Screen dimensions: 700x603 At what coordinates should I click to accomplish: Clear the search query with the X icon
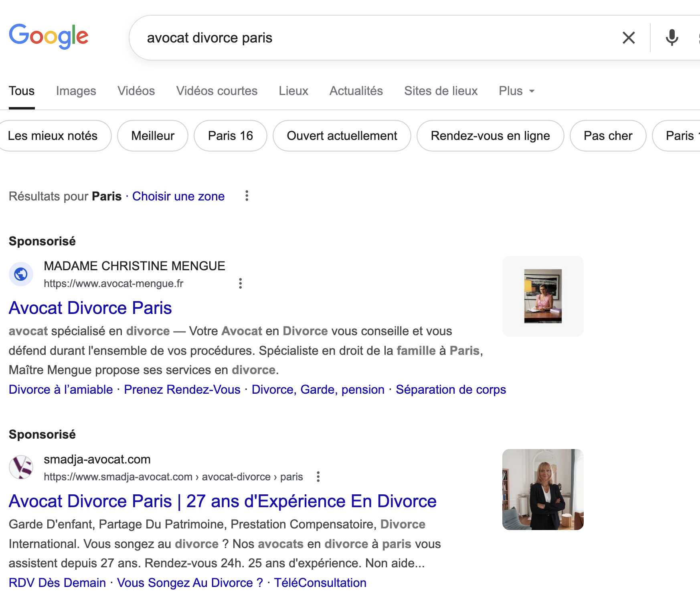629,38
